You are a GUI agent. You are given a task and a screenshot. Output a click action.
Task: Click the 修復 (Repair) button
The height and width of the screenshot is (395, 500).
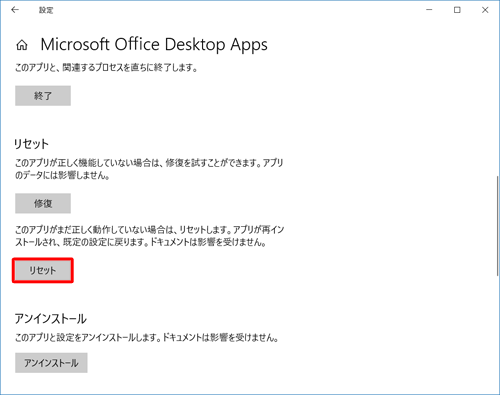click(43, 203)
